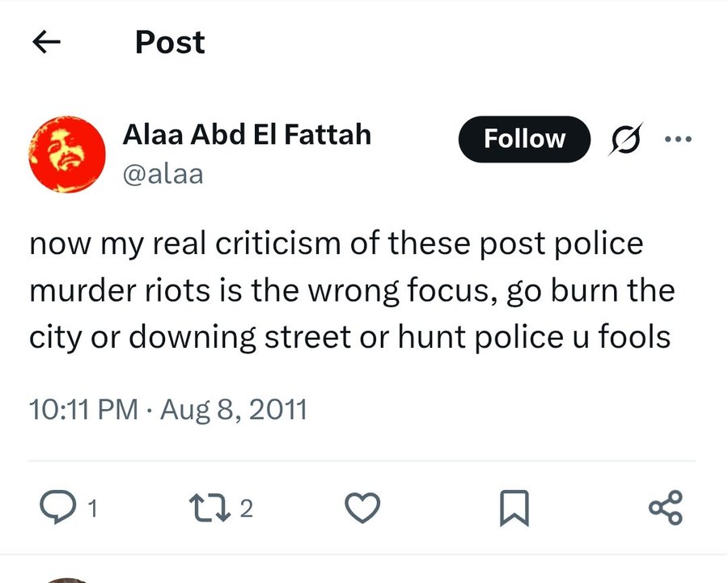Click the @alaa handle
This screenshot has height=583, width=728.
click(x=163, y=173)
